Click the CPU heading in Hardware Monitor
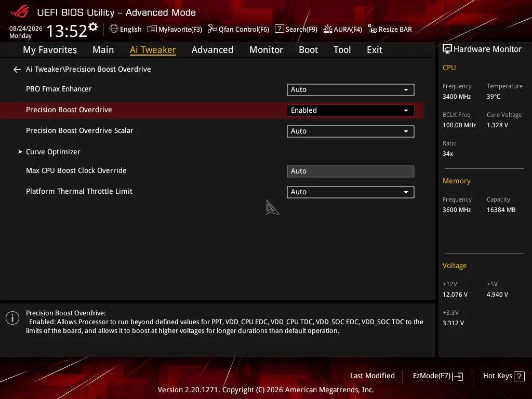The image size is (532, 399). [449, 68]
